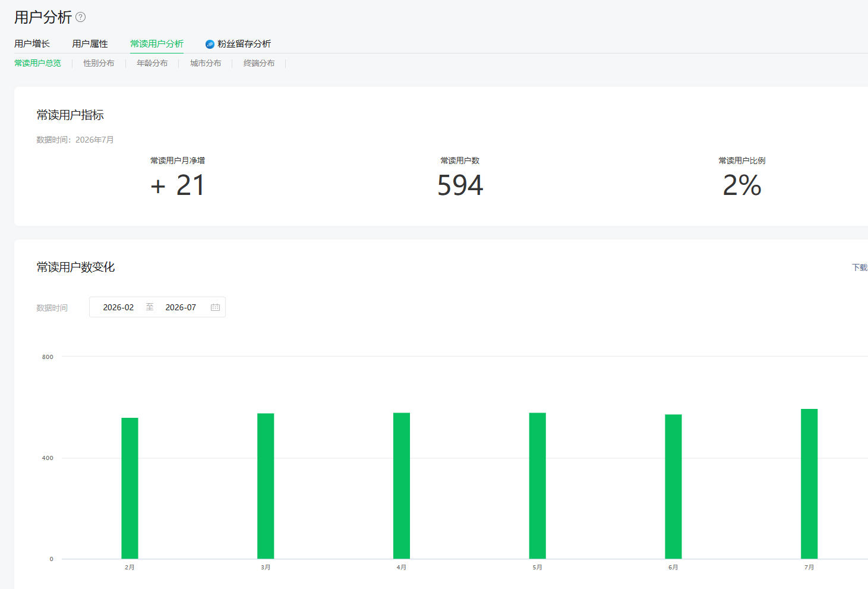The height and width of the screenshot is (589, 868).
Task: Open the 性别分布 sub-tab
Action: tap(99, 63)
